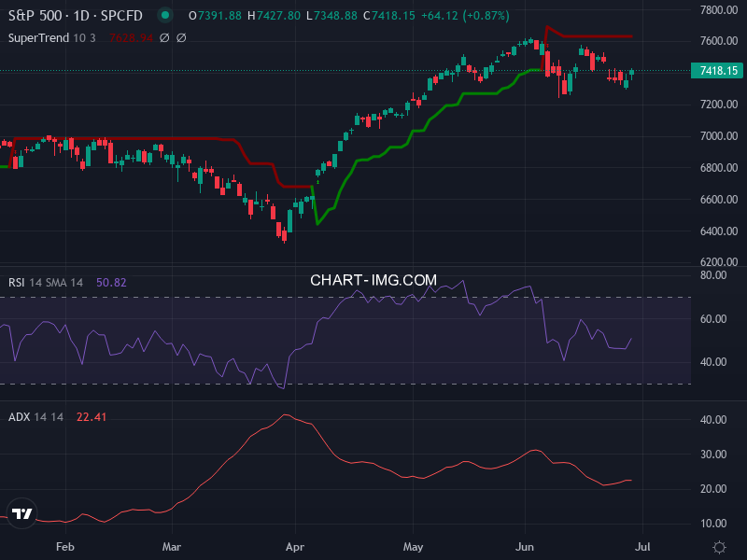Click the ADX parameters 14 14
The image size is (747, 560).
click(x=49, y=416)
